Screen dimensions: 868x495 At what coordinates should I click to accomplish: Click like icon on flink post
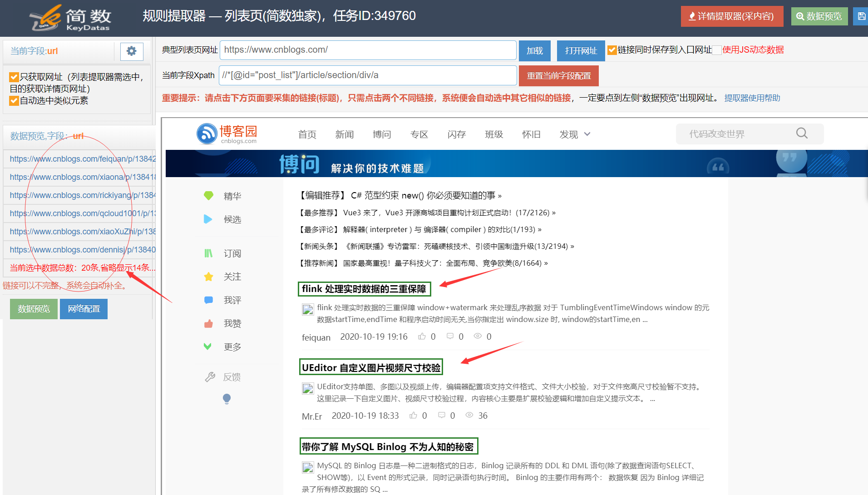click(x=422, y=337)
